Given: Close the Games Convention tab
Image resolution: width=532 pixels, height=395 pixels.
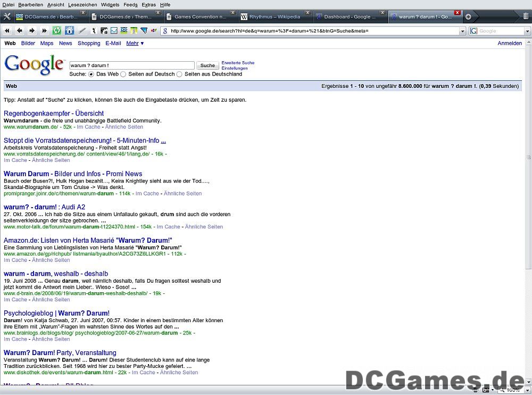Looking at the screenshot, I should (233, 13).
